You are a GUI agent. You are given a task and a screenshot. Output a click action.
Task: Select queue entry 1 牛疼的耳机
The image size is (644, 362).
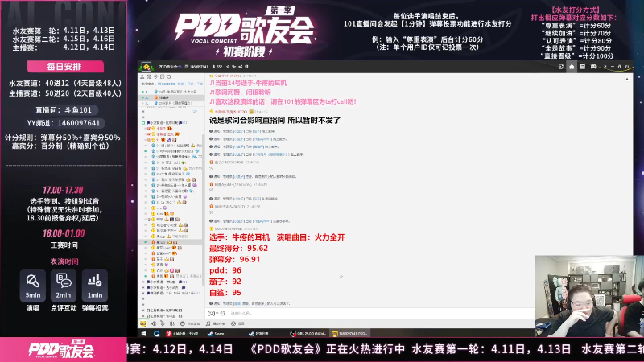click(171, 92)
